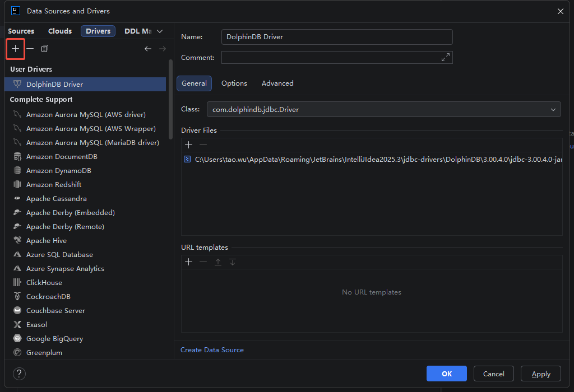Viewport: 574px width, 392px height.
Task: Duplicate the selected driver
Action: pyautogui.click(x=45, y=49)
